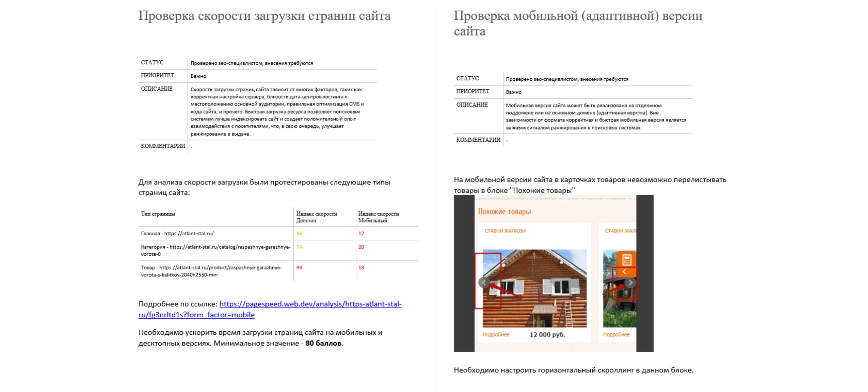Click the gray next-slide arrow in carousel
Image resolution: width=868 pixels, height=392 pixels.
(x=630, y=282)
